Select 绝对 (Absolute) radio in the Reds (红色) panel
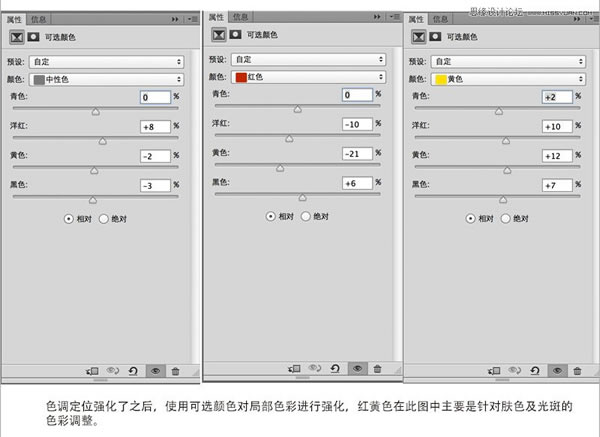This screenshot has height=437, width=600. coord(306,217)
